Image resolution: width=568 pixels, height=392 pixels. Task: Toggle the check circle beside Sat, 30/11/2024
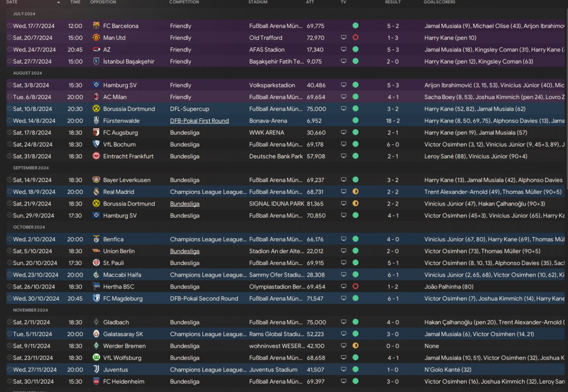click(9, 381)
